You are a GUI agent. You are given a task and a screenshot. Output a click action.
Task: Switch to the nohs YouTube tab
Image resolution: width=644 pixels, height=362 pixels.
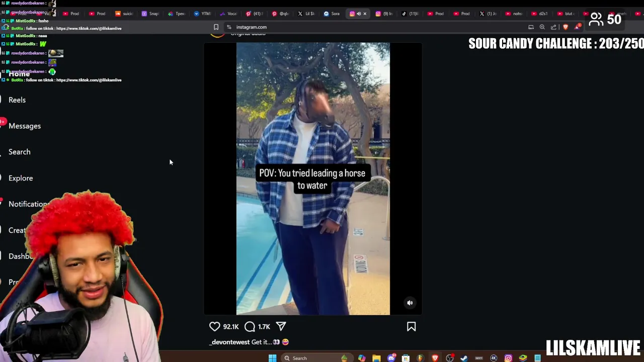[513, 14]
